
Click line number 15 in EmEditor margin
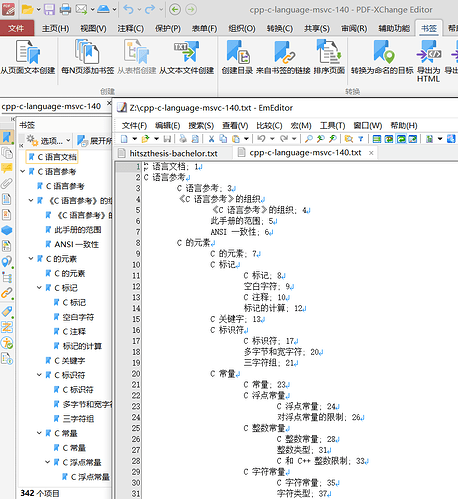(x=136, y=319)
